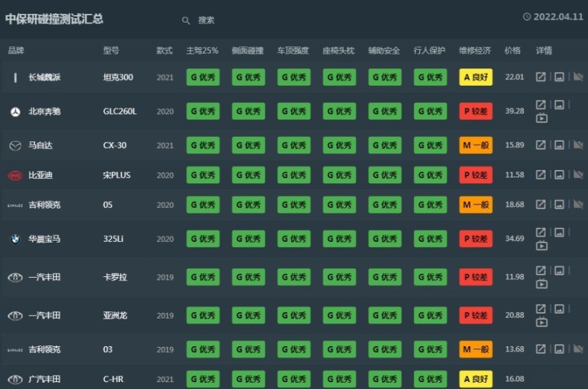This screenshot has height=389, width=588.
Task: View images for 领克 05 row
Action: (559, 204)
